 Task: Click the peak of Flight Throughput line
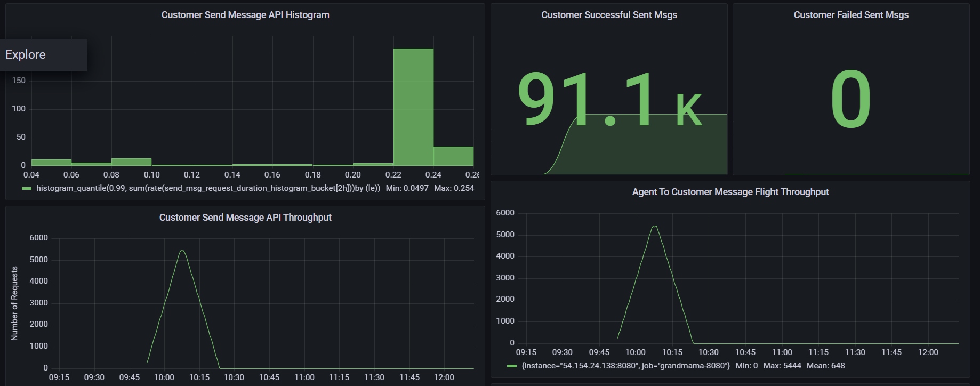655,227
